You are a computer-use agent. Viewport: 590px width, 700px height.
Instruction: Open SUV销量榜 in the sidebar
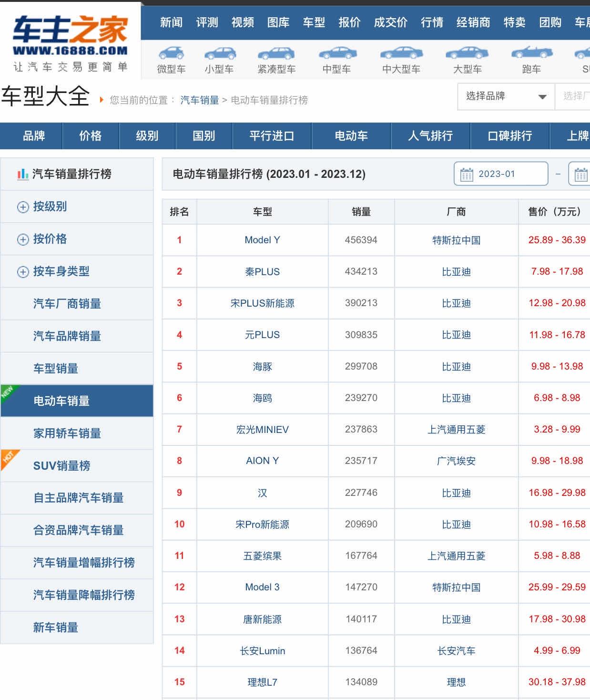(x=61, y=466)
